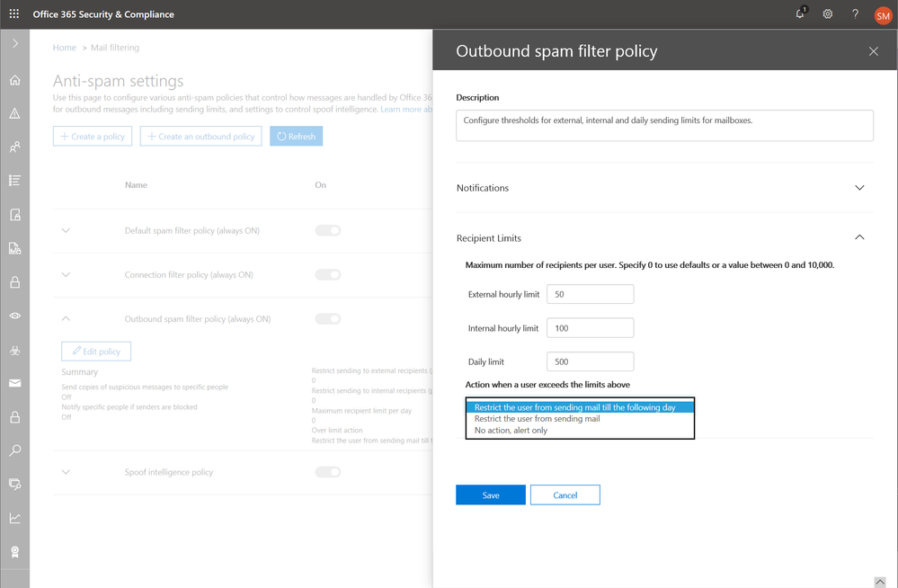Click the Mail filtering breadcrumb
898x588 pixels.
tap(114, 48)
